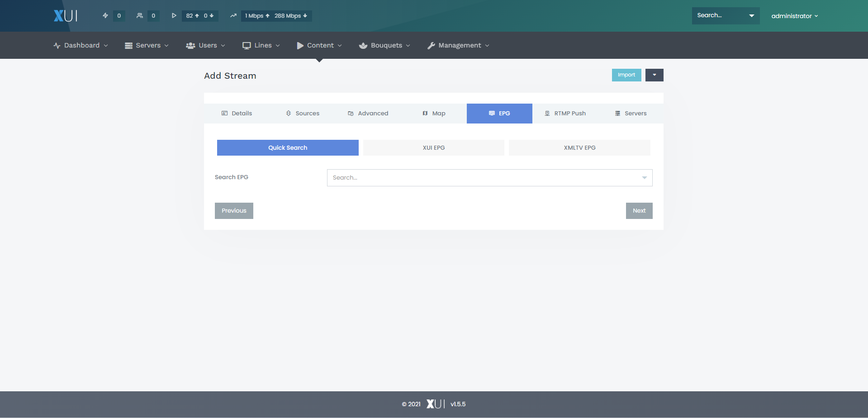This screenshot has height=418, width=868.
Task: Switch to the Advanced tab
Action: click(368, 113)
